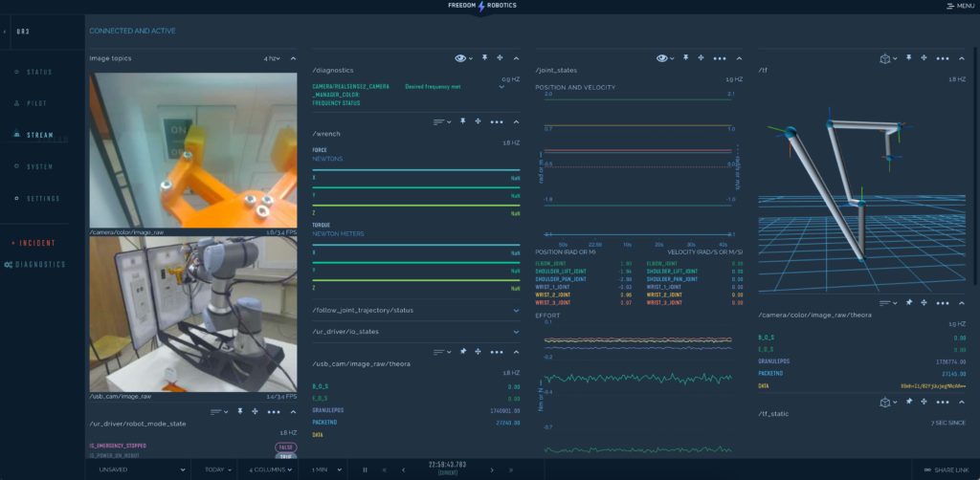Screen dimensions: 980x480
Task: Pin the /usb_cam/image_raw/theora panel
Action: pyautogui.click(x=463, y=352)
